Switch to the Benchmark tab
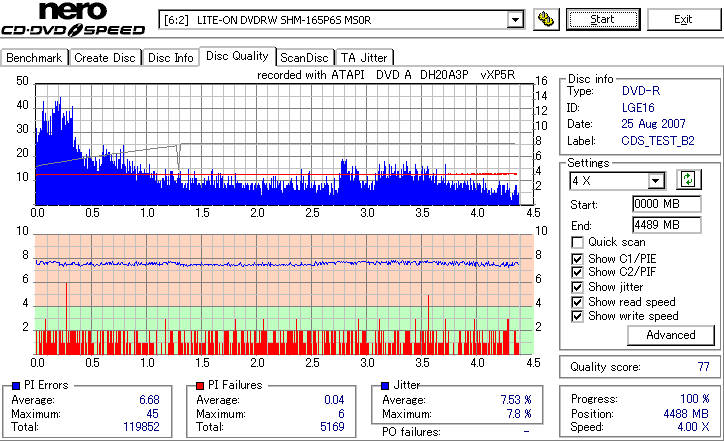Image resolution: width=724 pixels, height=441 pixels. click(34, 58)
